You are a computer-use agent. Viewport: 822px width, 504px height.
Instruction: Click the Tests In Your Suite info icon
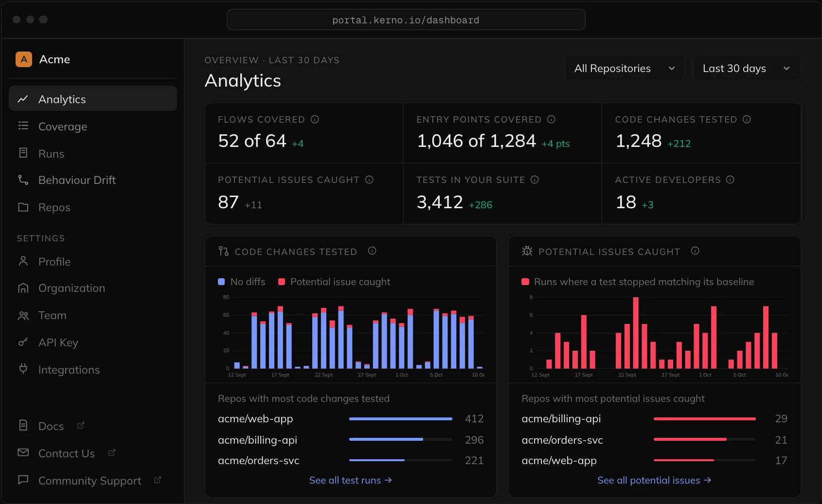point(535,180)
